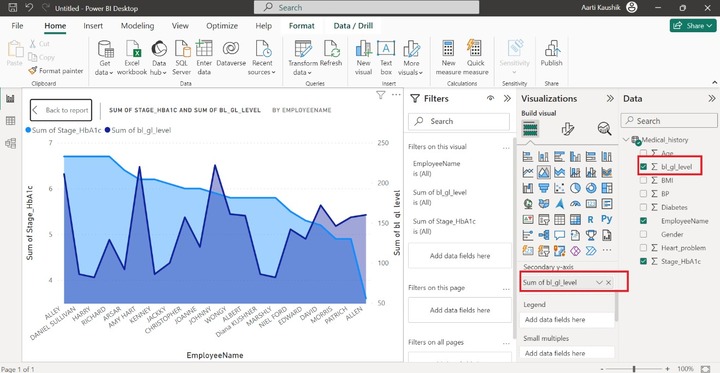Check the Diabetes field checkbox
Screen dimensions: 720x373
coord(643,207)
